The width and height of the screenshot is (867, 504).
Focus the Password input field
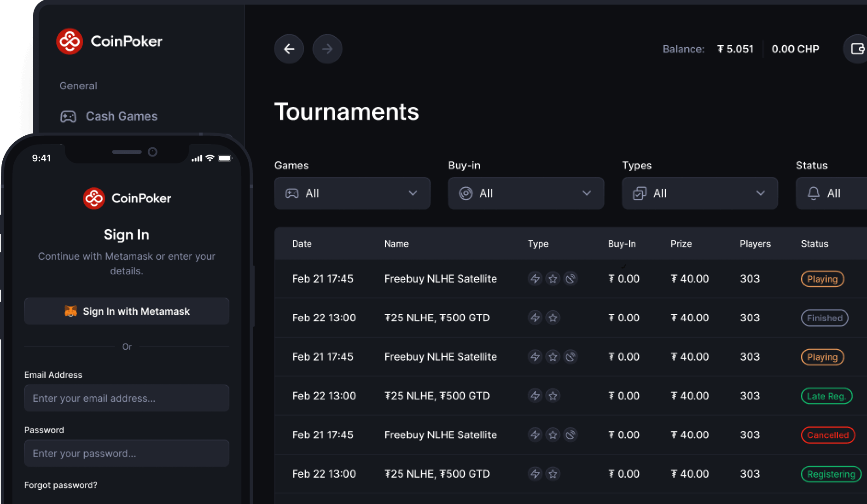pyautogui.click(x=127, y=453)
